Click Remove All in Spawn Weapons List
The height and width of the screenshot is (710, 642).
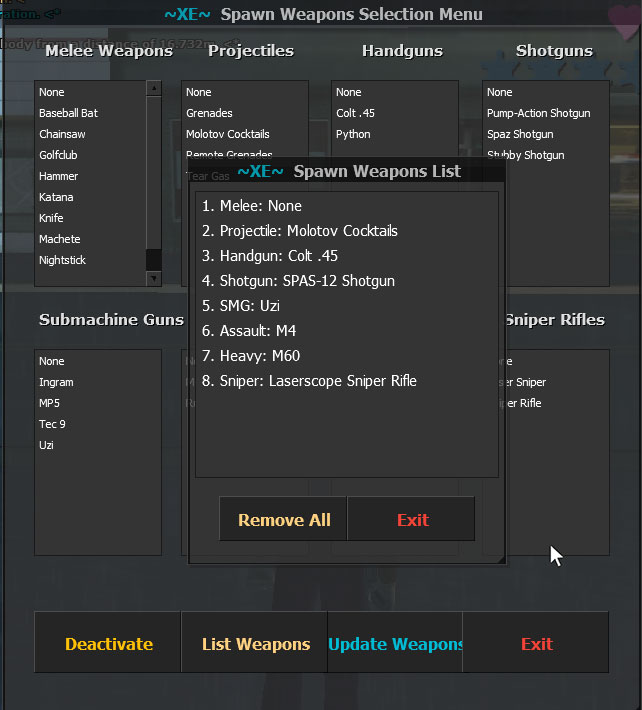click(283, 519)
